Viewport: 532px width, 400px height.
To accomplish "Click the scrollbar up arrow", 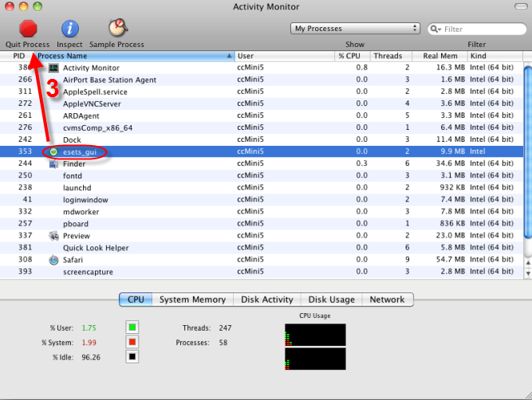I will pyautogui.click(x=528, y=263).
